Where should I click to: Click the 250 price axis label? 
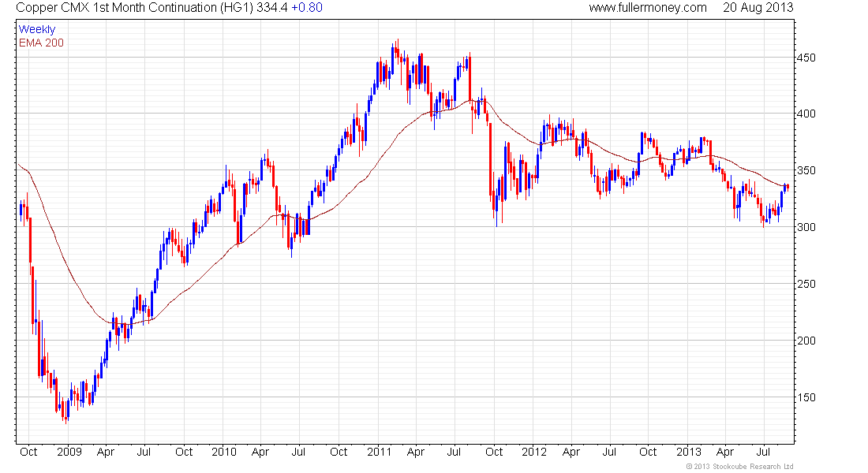pyautogui.click(x=806, y=284)
